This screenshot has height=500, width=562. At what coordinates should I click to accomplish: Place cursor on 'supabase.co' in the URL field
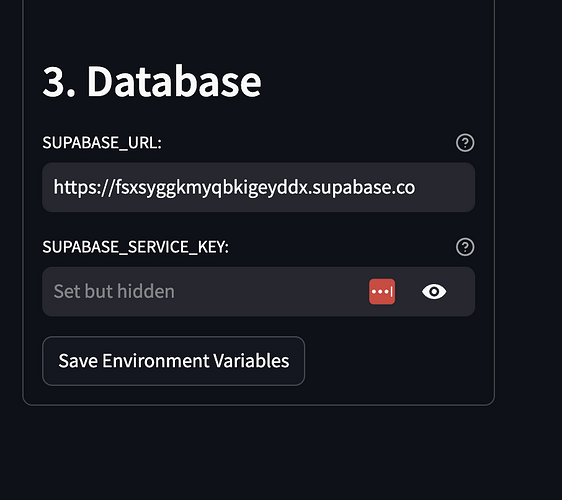point(364,188)
